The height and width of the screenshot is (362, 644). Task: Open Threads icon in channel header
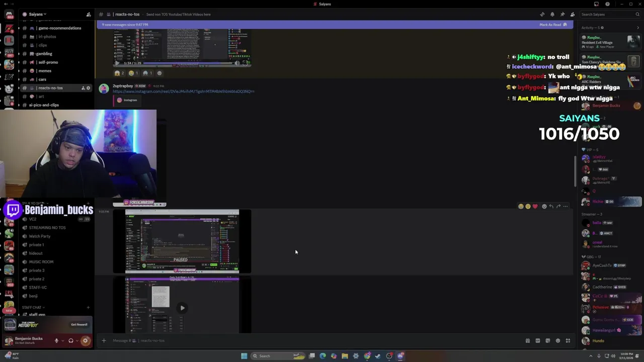click(x=542, y=15)
